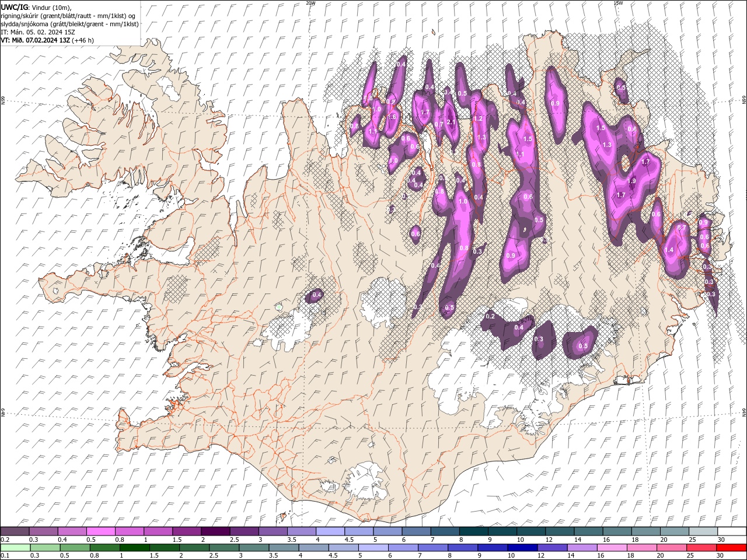Select the dark gray-purple 0.2 snow legend swatch
747x560 pixels.
[15, 531]
